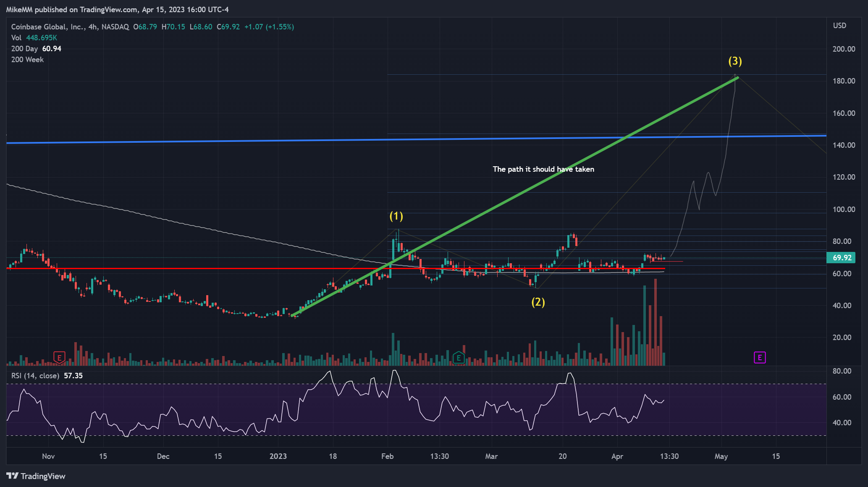The width and height of the screenshot is (868, 487).
Task: Click the 2023 label on the time axis
Action: click(278, 456)
